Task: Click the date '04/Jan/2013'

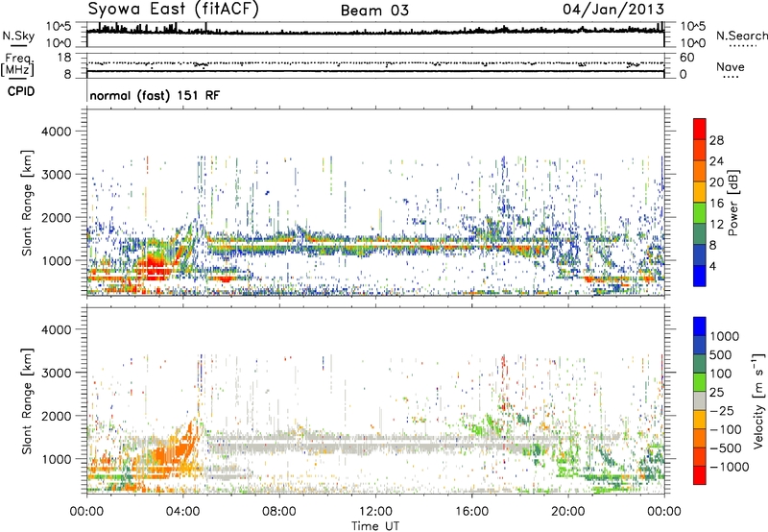Action: pos(613,10)
